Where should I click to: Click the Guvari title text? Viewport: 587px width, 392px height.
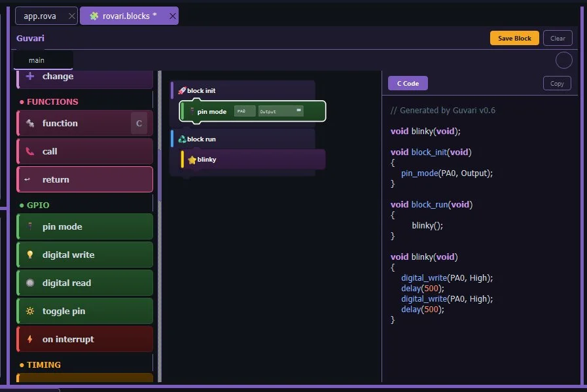[30, 38]
